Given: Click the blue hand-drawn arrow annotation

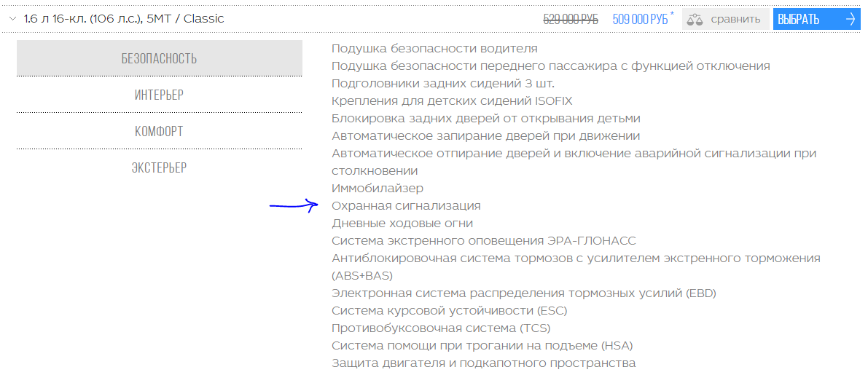Looking at the screenshot, I should (294, 205).
